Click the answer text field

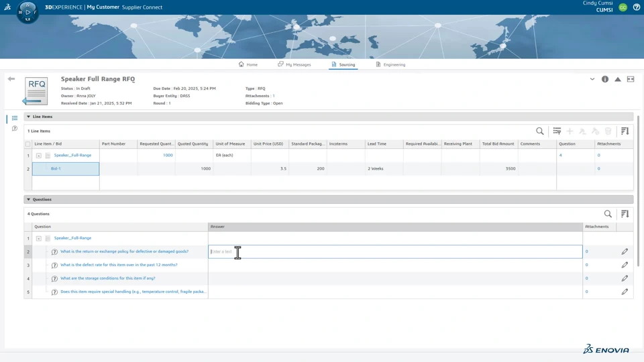(395, 251)
